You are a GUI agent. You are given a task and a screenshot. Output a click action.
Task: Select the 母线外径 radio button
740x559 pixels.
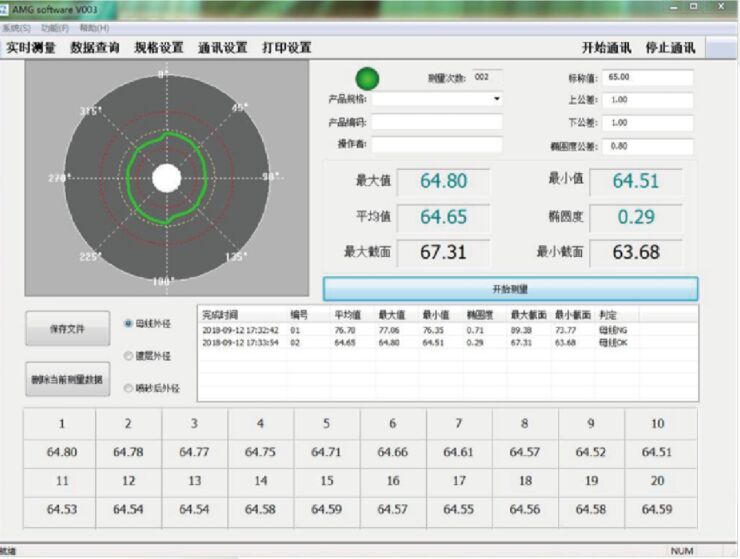[x=128, y=323]
